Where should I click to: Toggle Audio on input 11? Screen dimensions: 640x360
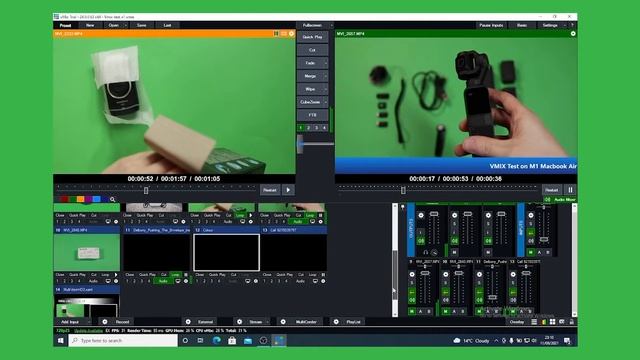[x=163, y=281]
